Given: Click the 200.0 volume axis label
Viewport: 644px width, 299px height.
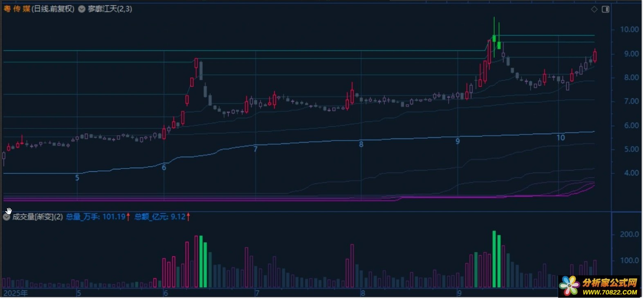Looking at the screenshot, I should pos(629,234).
